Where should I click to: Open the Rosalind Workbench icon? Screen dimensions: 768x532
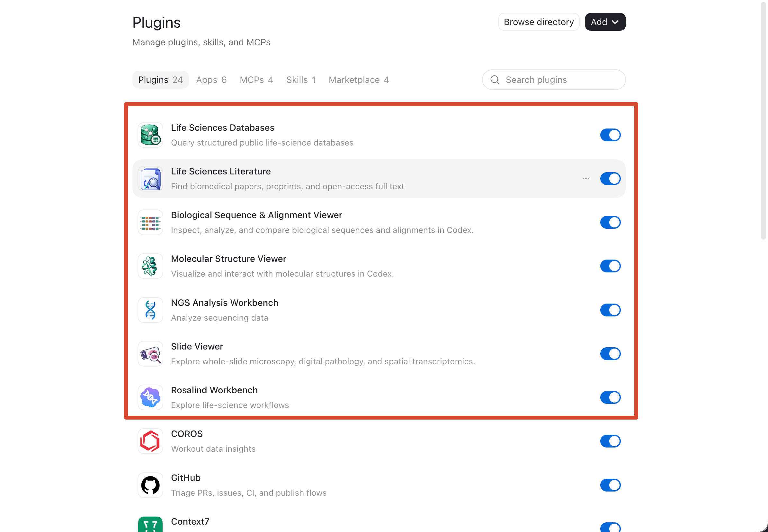[x=150, y=397]
